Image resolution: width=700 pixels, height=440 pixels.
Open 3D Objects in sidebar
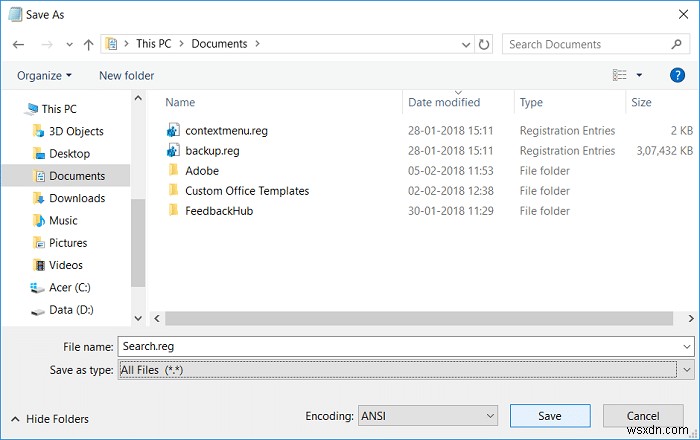tap(76, 131)
